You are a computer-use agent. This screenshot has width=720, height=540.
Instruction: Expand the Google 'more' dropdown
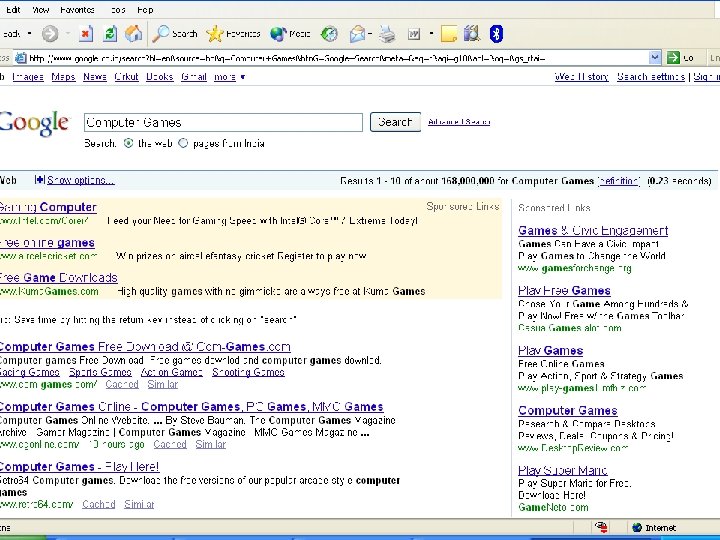coord(230,77)
